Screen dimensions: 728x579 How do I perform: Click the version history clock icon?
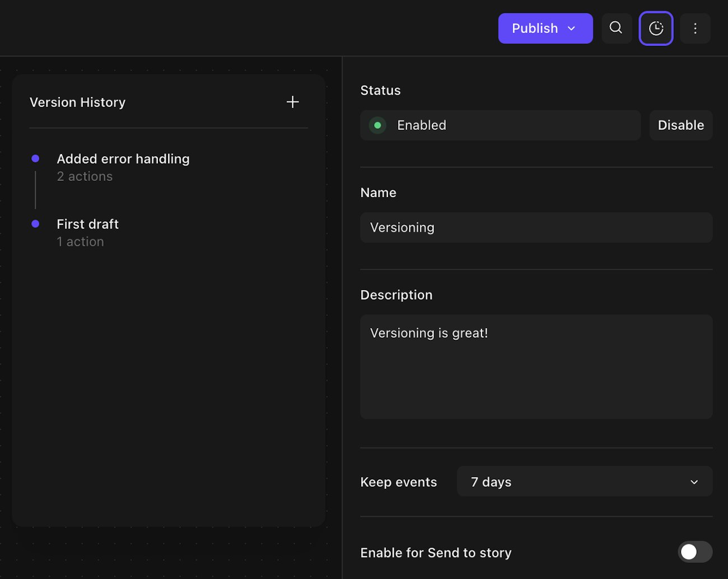656,28
